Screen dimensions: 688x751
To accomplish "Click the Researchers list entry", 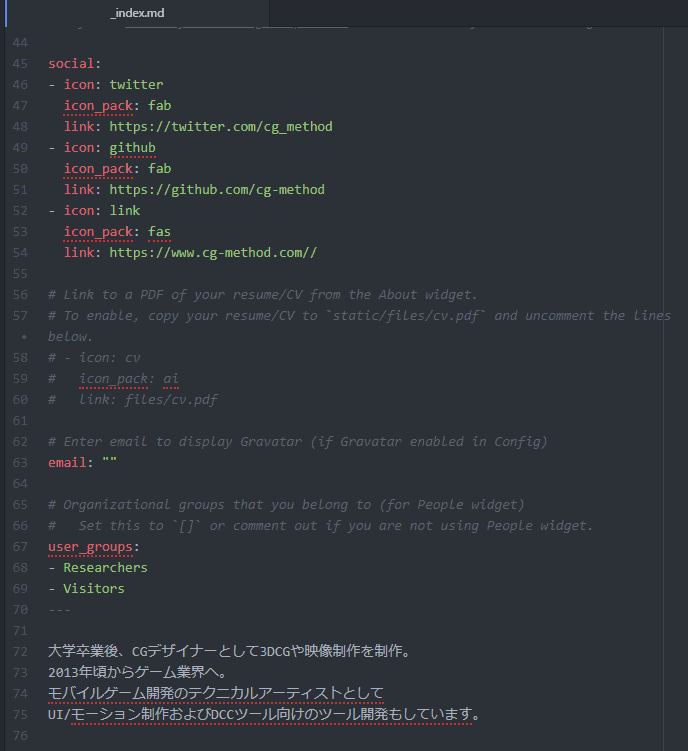I will [x=105, y=568].
